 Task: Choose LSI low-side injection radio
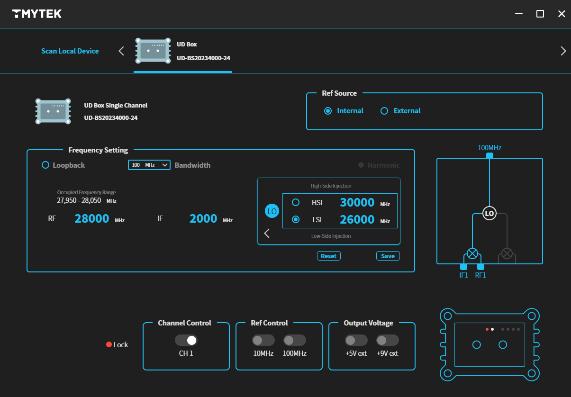[296, 219]
